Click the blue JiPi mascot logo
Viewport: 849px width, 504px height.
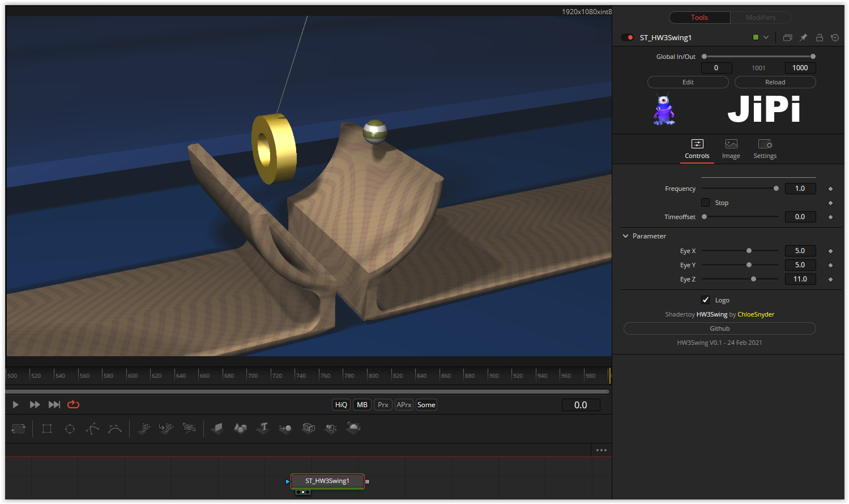click(x=664, y=109)
